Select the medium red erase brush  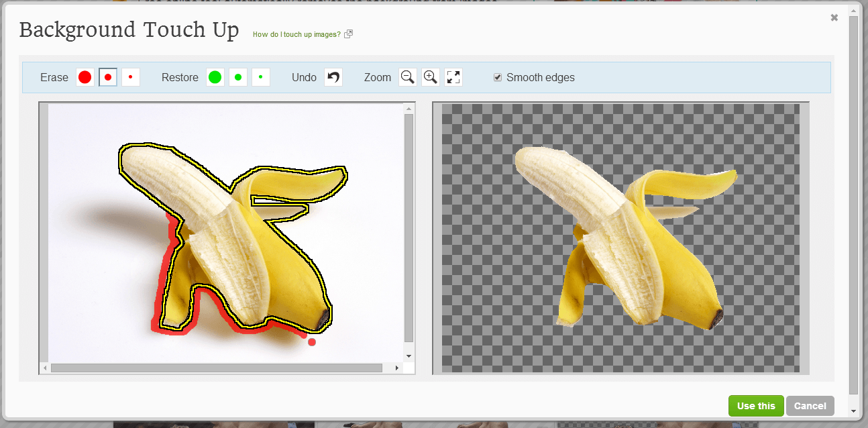(x=107, y=77)
